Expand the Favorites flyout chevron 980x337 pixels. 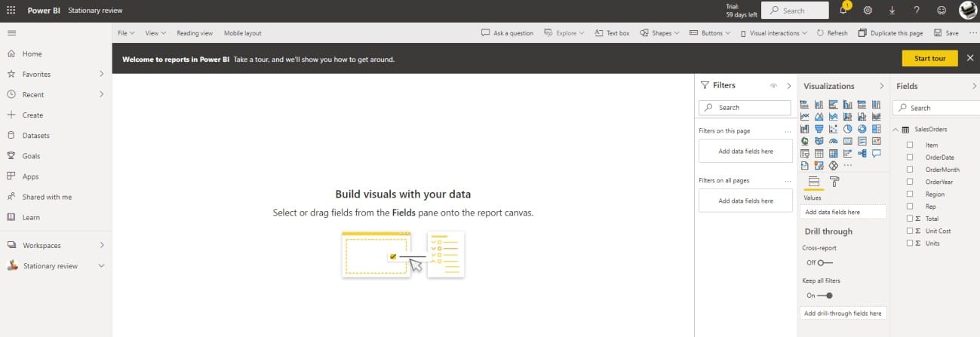101,74
